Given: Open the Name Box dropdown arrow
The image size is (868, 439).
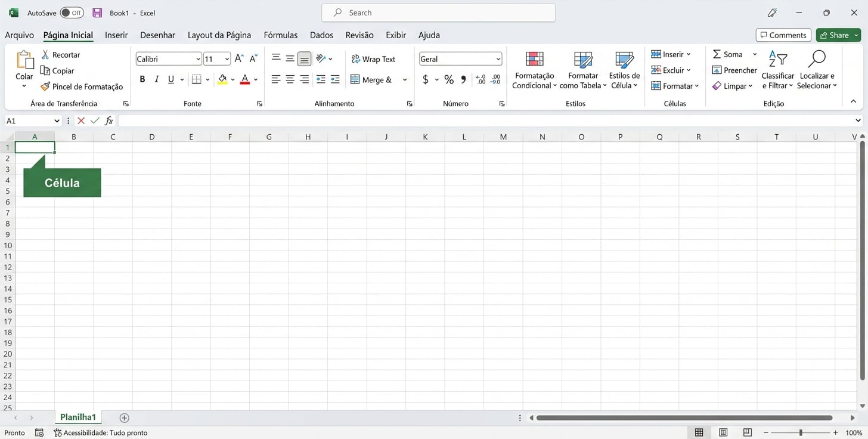Looking at the screenshot, I should (x=57, y=120).
